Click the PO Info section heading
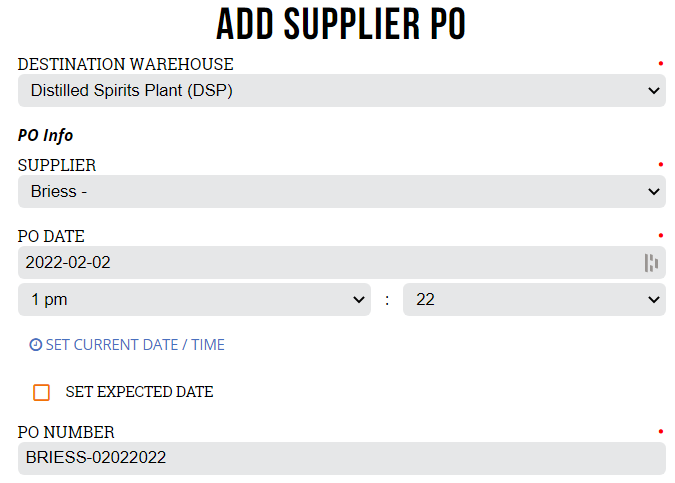This screenshot has width=675, height=483. pos(45,136)
